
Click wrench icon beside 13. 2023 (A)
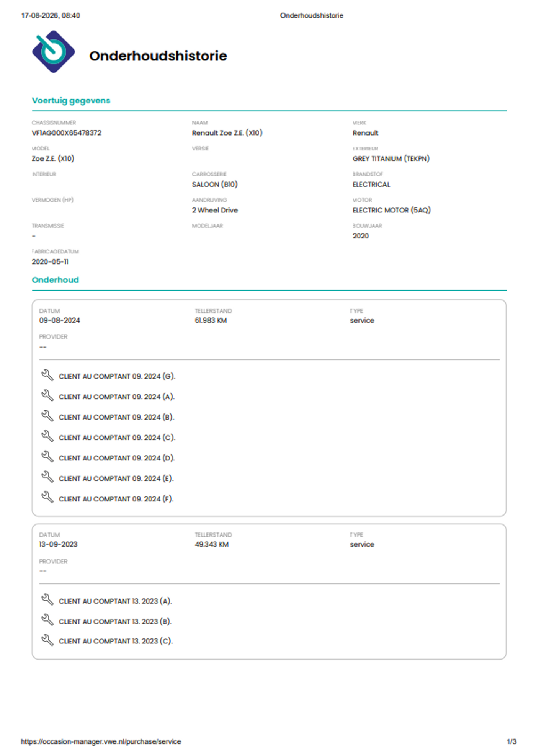pyautogui.click(x=47, y=599)
